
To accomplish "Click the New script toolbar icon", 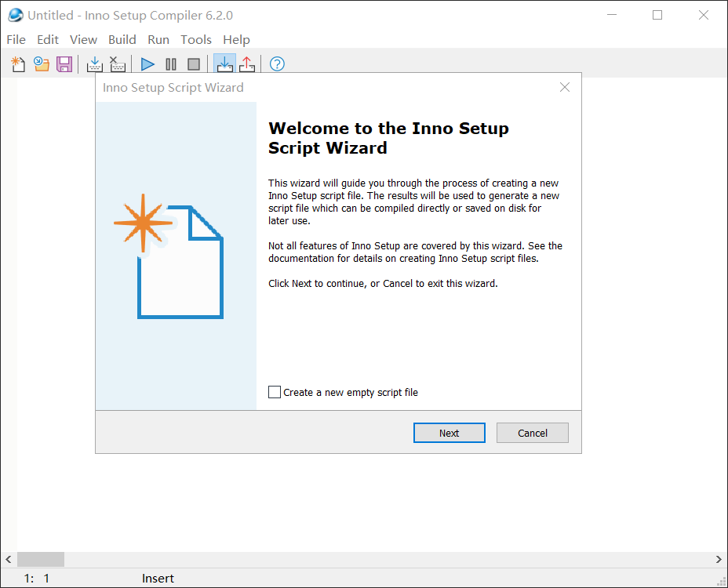I will 18,64.
